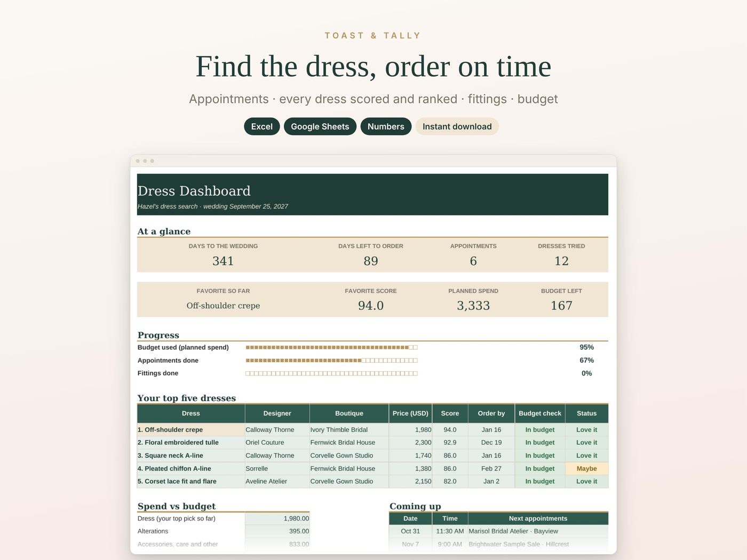Select the Order by column header
Screen dimensions: 747x560
(x=491, y=413)
